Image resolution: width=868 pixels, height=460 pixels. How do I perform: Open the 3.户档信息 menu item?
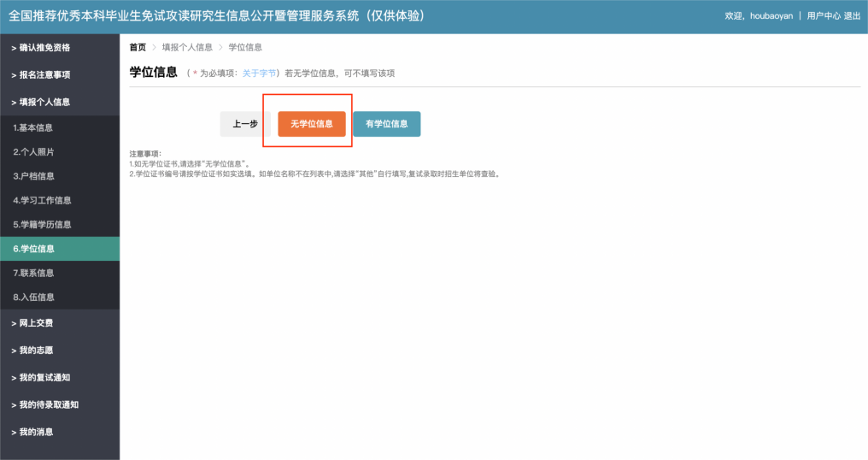[x=59, y=176]
